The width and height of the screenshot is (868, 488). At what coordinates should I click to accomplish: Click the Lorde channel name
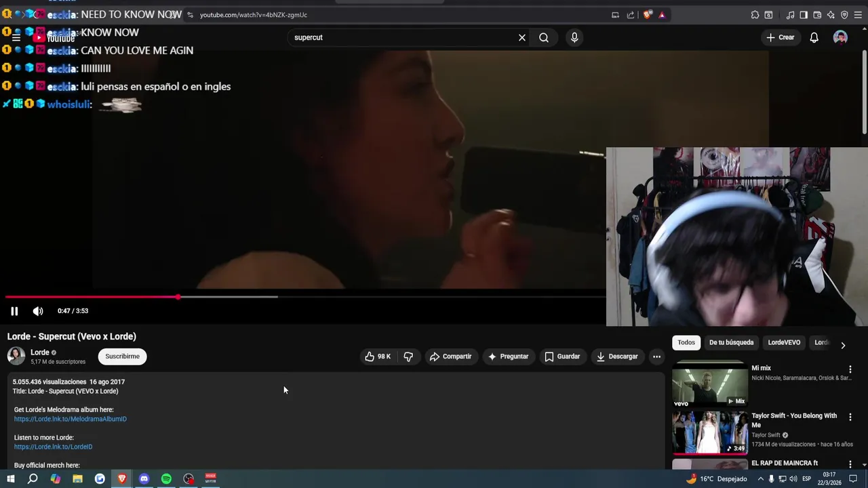(40, 352)
